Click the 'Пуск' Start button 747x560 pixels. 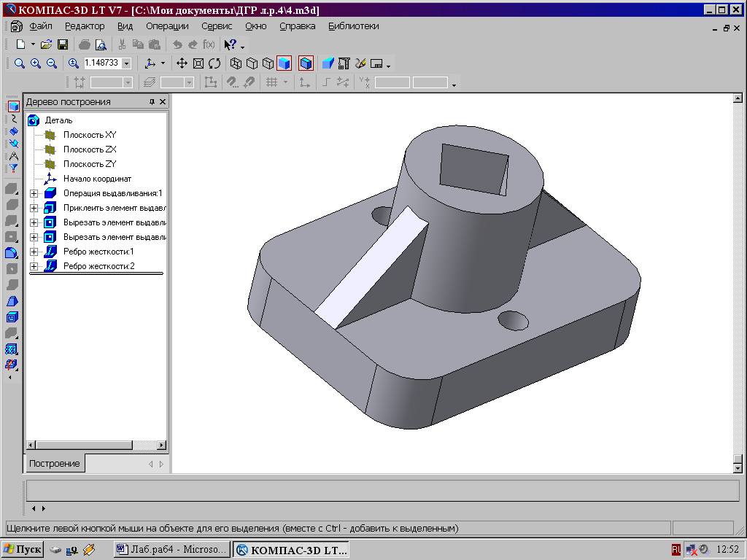(23, 549)
